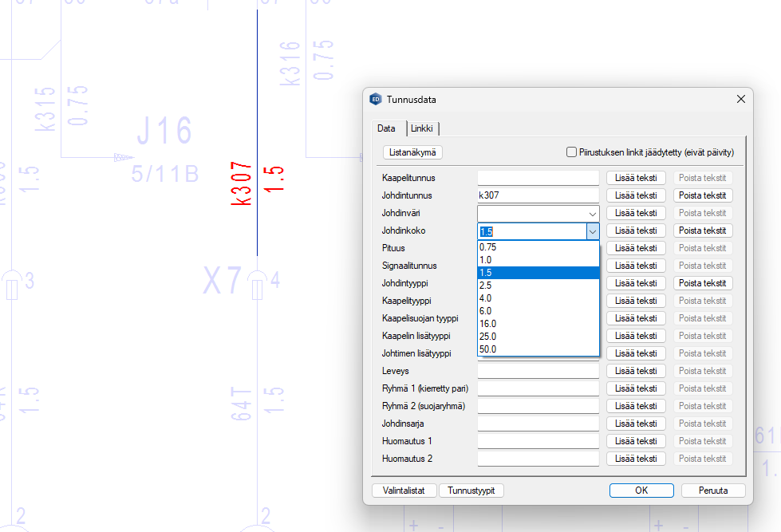Image resolution: width=781 pixels, height=532 pixels.
Task: Expand the Johdinväri dropdown
Action: [x=592, y=214]
